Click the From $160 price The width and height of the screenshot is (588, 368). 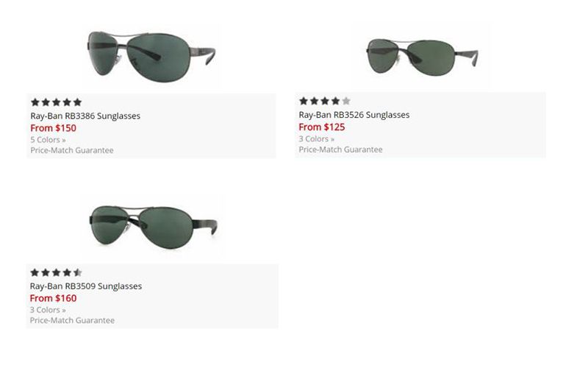(53, 298)
